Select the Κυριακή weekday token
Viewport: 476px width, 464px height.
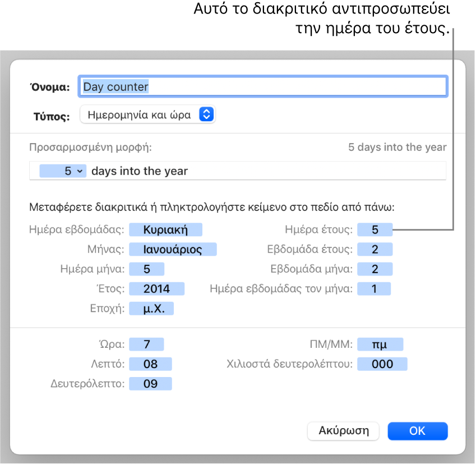click(x=165, y=229)
